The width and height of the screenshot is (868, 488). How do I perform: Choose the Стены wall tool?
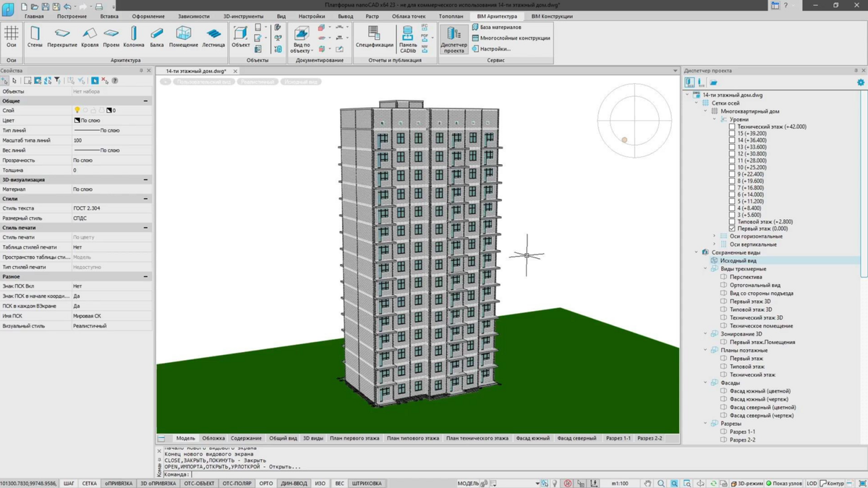pos(35,38)
